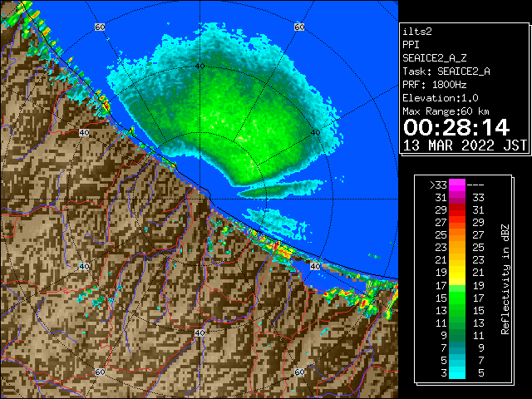
Task: Click the 40 km label near the southeast coast
Action: click(x=316, y=266)
